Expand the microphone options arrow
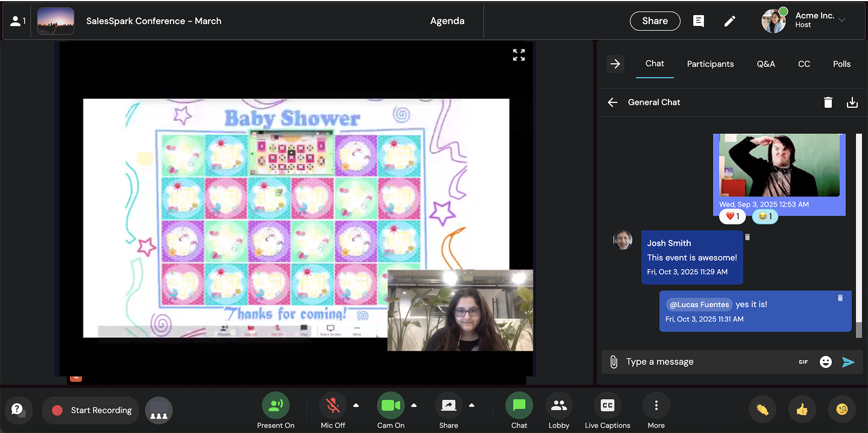This screenshot has height=433, width=868. coord(356,405)
